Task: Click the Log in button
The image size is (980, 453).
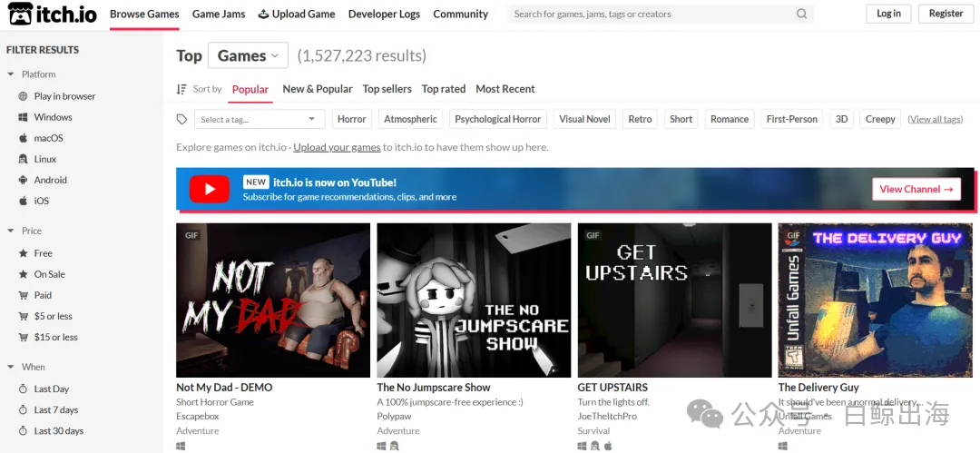Action: [x=888, y=14]
